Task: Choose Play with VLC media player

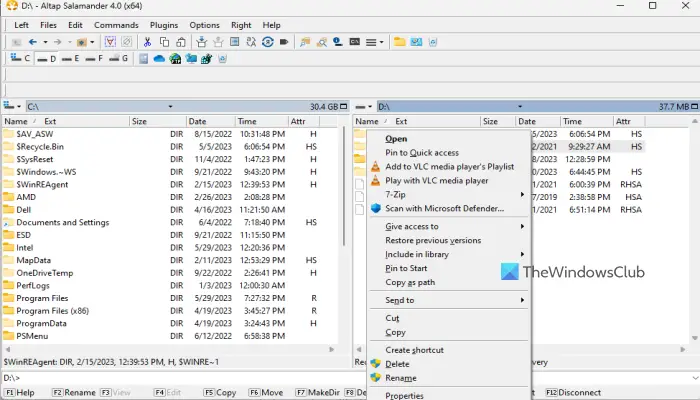Action: 448,180
